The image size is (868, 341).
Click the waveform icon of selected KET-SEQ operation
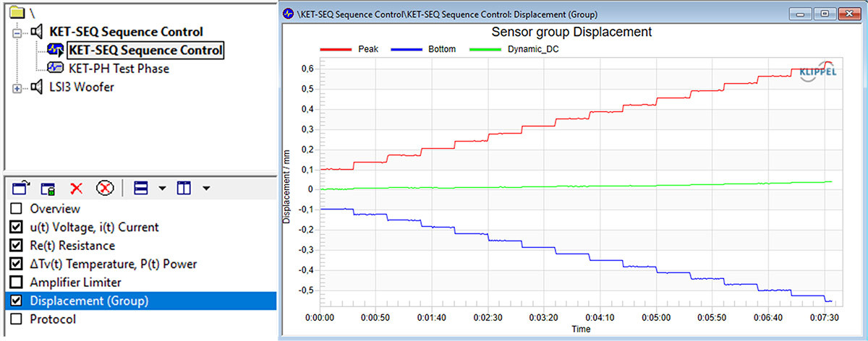click(55, 50)
